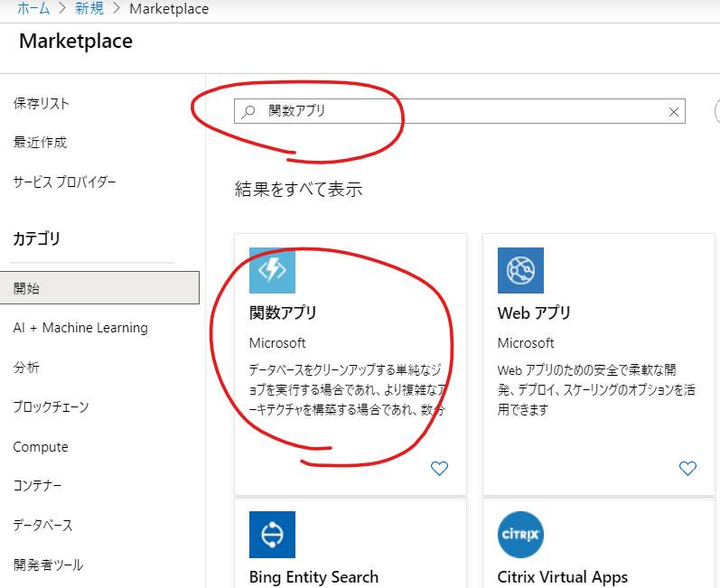This screenshot has width=720, height=588.
Task: Select the ブロックチェーン category
Action: pos(51,406)
